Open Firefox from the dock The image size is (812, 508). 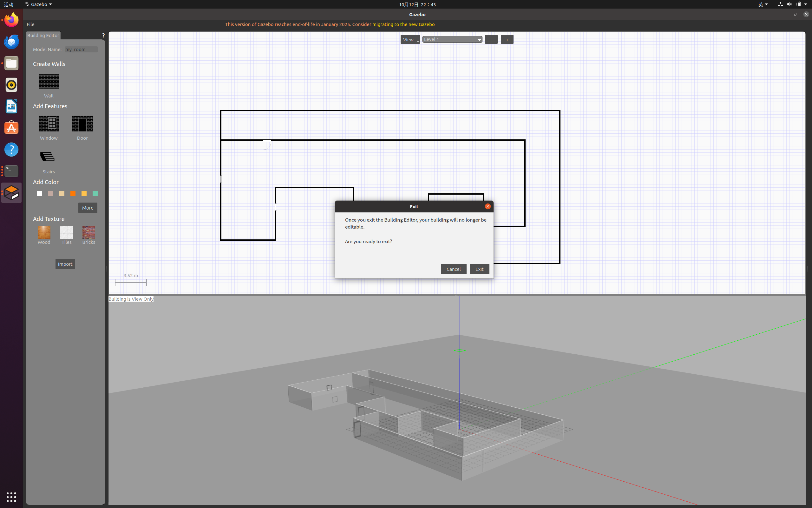pyautogui.click(x=11, y=20)
